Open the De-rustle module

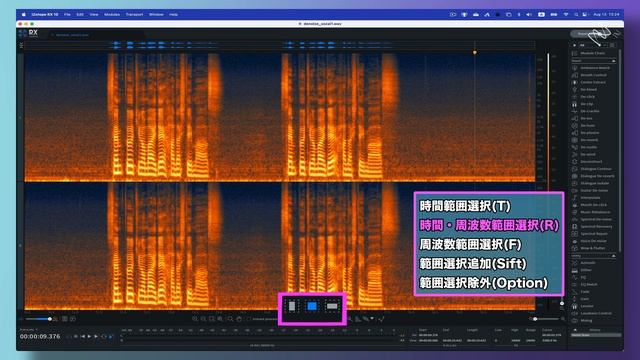[589, 147]
